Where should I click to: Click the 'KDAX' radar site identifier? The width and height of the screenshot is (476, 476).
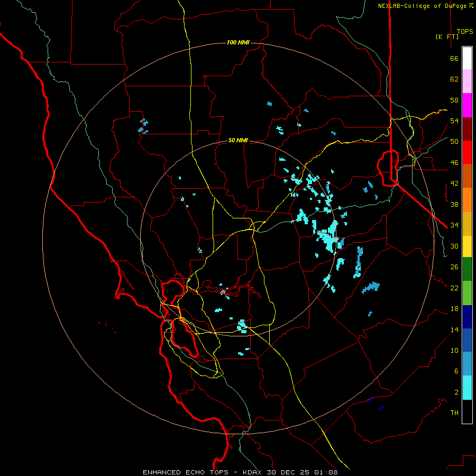pyautogui.click(x=253, y=472)
